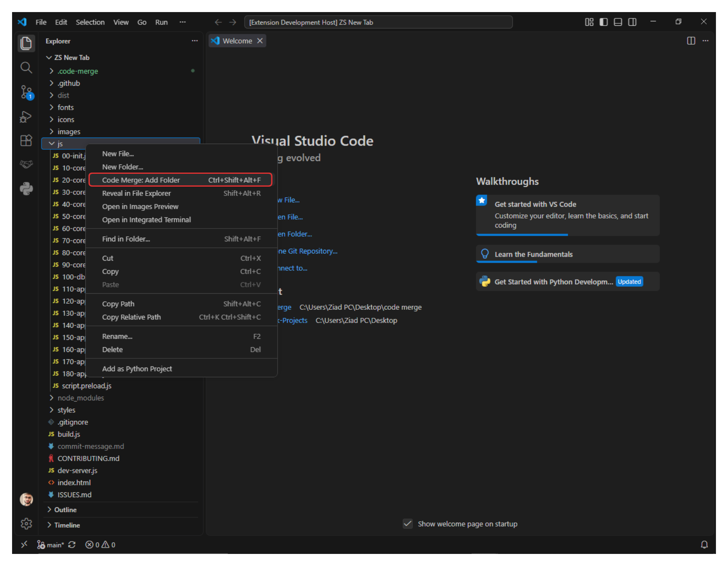Open the Selection menu
This screenshot has width=728, height=566.
pos(90,22)
